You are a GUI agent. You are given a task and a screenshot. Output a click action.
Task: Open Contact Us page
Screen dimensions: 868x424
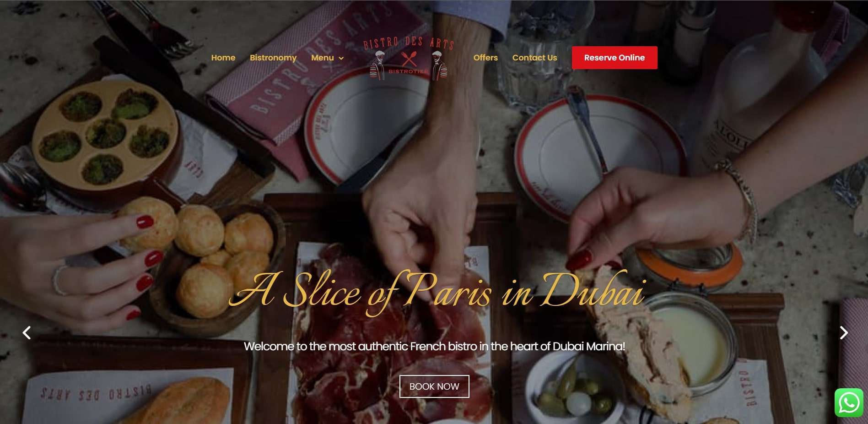tap(534, 58)
